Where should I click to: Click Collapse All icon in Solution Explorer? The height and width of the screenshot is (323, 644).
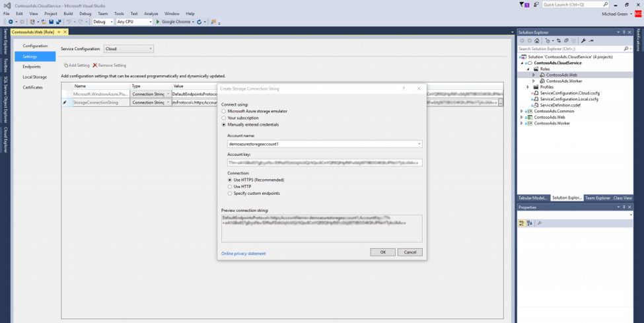click(x=566, y=41)
